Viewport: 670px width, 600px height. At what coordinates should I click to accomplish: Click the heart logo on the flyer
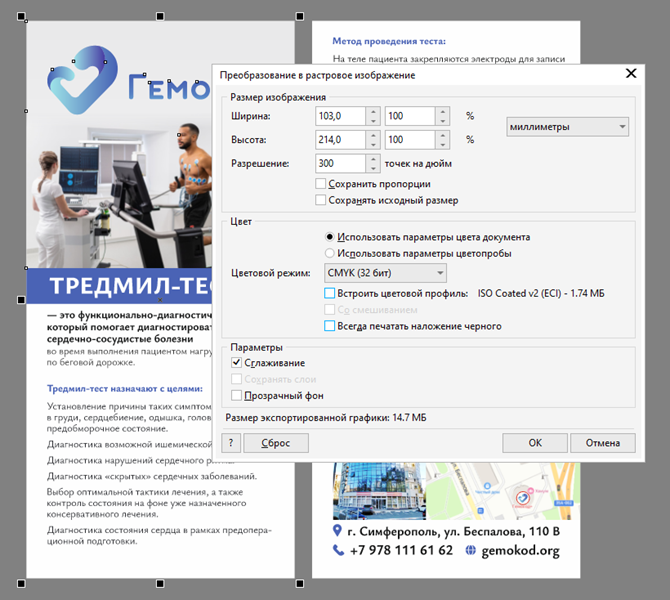point(82,80)
